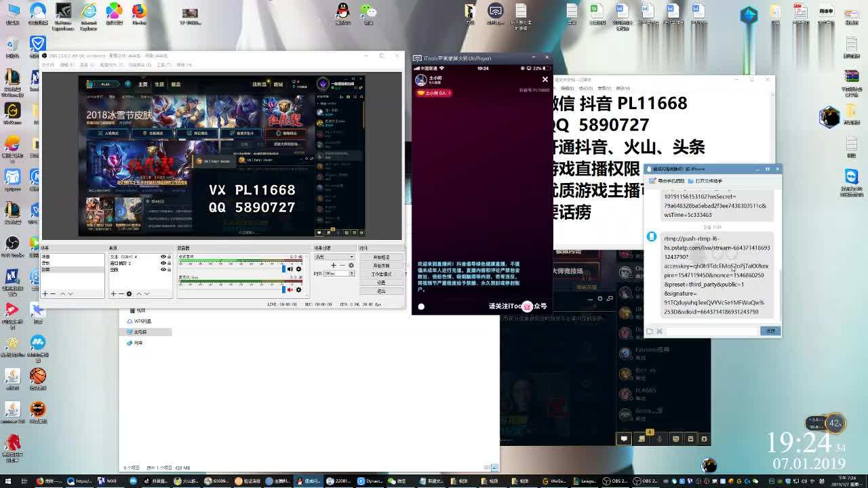
Task: Click the 42 performance widget circle
Action: coord(835,424)
